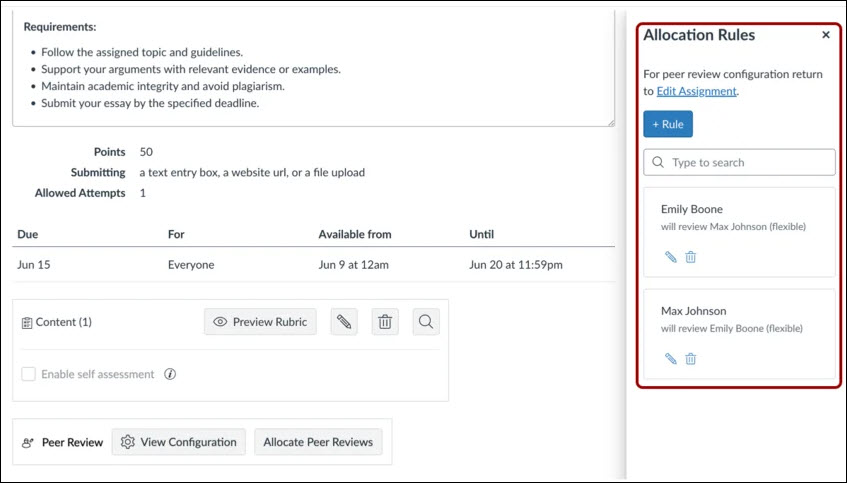Click the rubric magnifying glass search icon

(x=426, y=322)
